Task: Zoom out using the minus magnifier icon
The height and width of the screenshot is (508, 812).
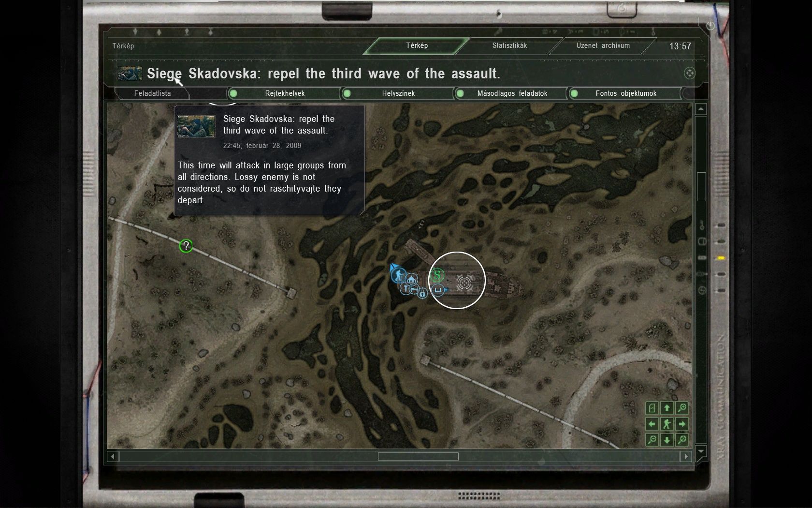Action: (652, 440)
